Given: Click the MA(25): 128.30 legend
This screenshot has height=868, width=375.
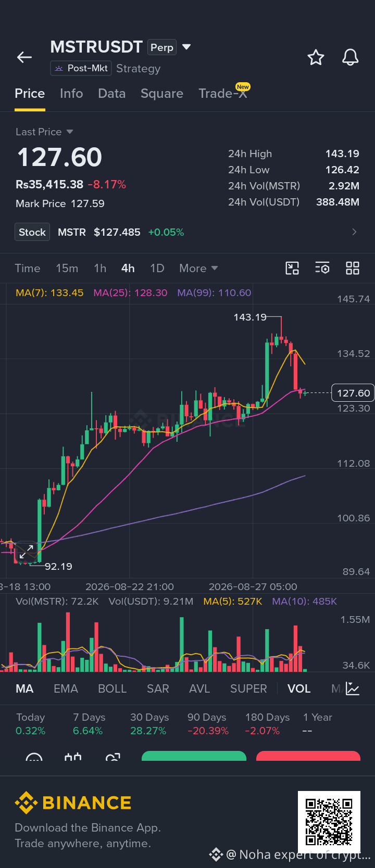Looking at the screenshot, I should [130, 292].
